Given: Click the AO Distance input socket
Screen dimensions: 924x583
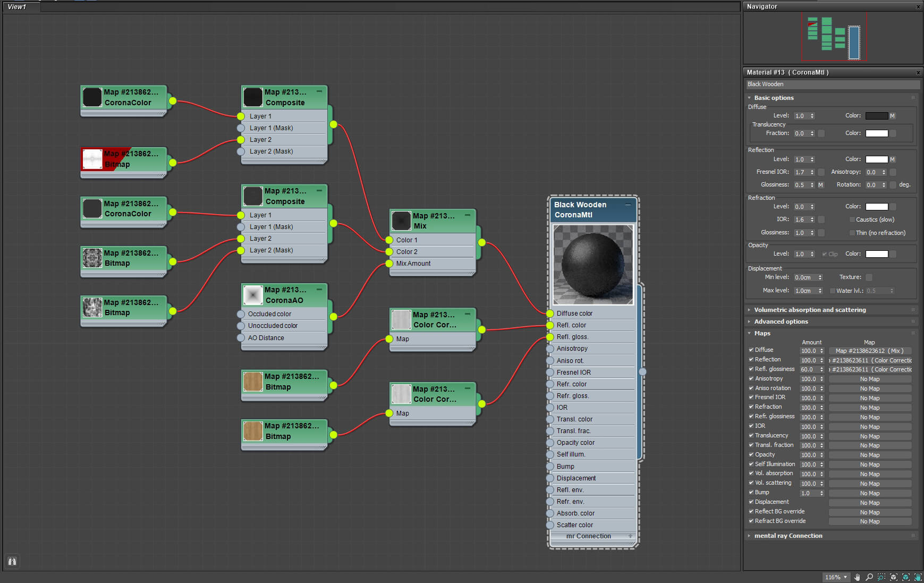Looking at the screenshot, I should tap(241, 338).
